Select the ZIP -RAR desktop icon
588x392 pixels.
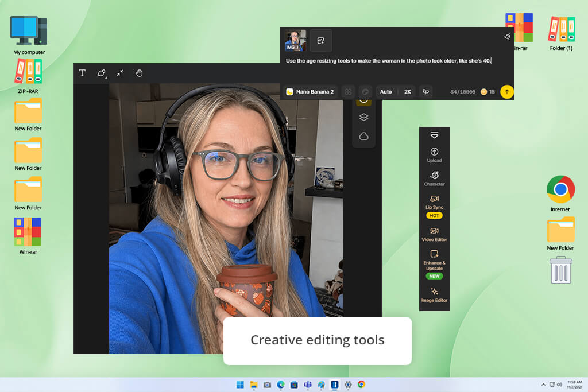[x=28, y=76]
